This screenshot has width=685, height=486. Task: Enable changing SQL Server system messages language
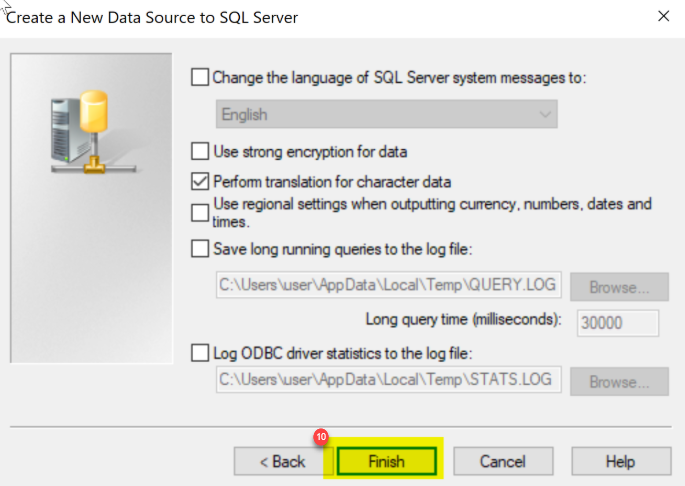pyautogui.click(x=200, y=77)
